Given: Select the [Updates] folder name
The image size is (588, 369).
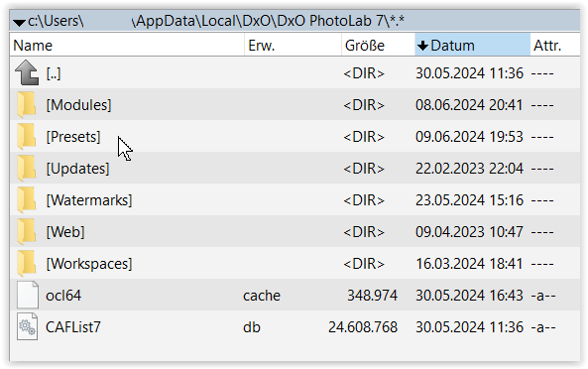Looking at the screenshot, I should click(77, 169).
